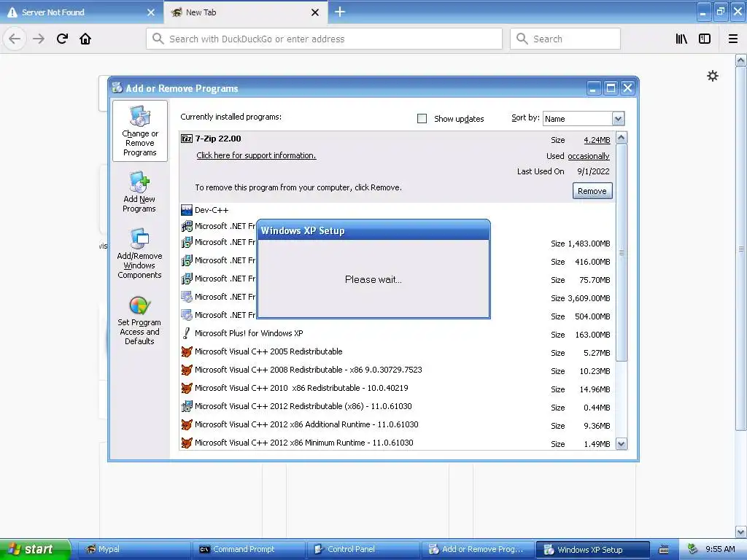Open the Windows start menu

(x=35, y=549)
